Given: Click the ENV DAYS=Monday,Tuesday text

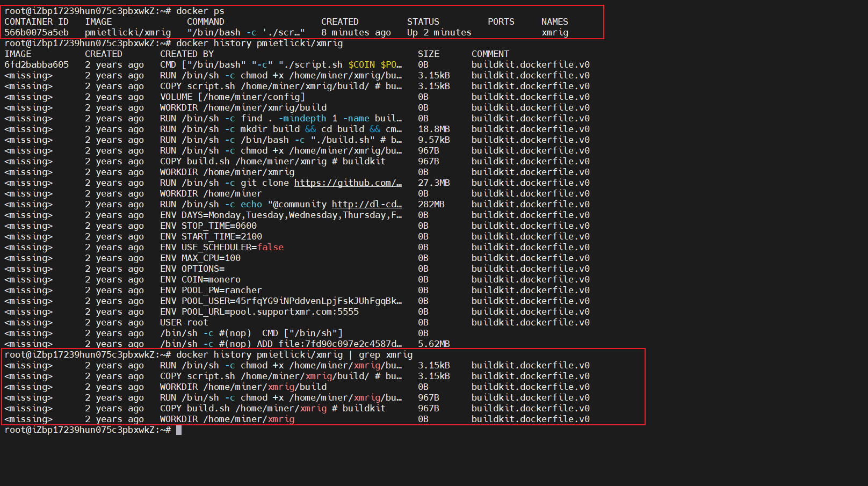Looking at the screenshot, I should click(281, 215).
